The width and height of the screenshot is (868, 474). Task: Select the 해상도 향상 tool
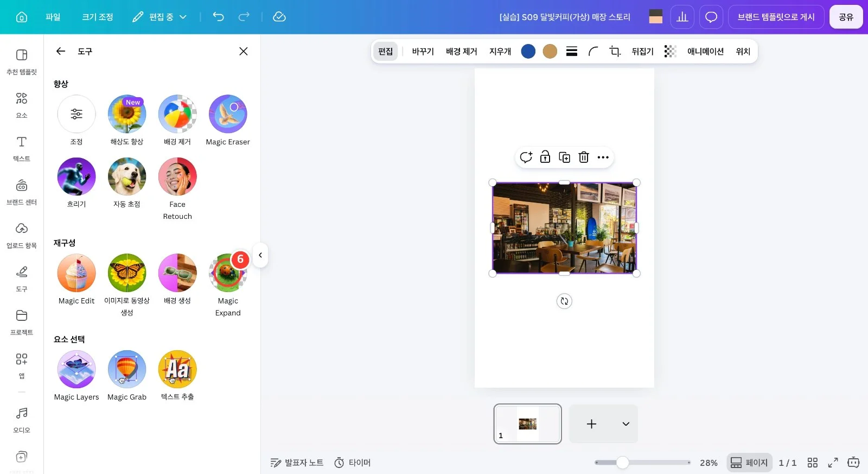coord(127,114)
